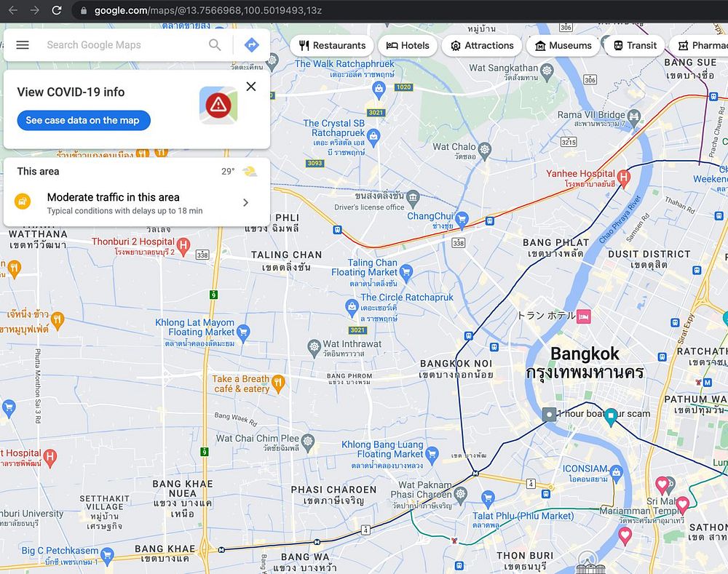Click the Driver's license office marker
This screenshot has height=574, width=728.
coord(413,198)
